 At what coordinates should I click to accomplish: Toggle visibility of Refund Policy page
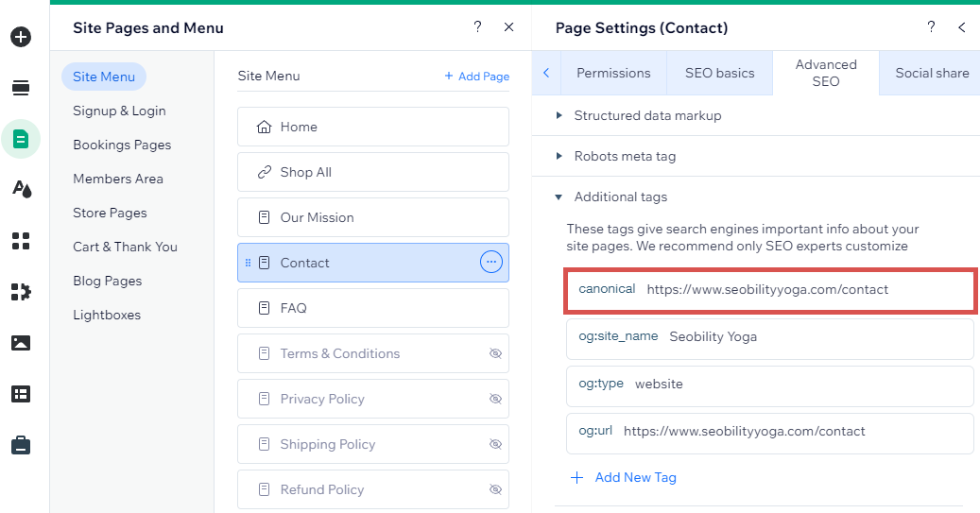tap(495, 489)
